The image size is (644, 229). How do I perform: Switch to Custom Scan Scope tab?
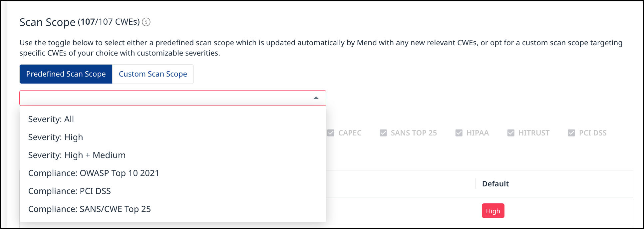[153, 74]
